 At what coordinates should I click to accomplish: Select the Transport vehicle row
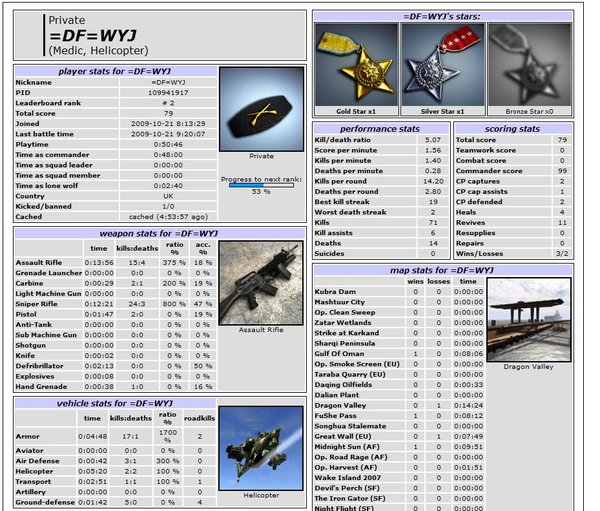point(116,482)
